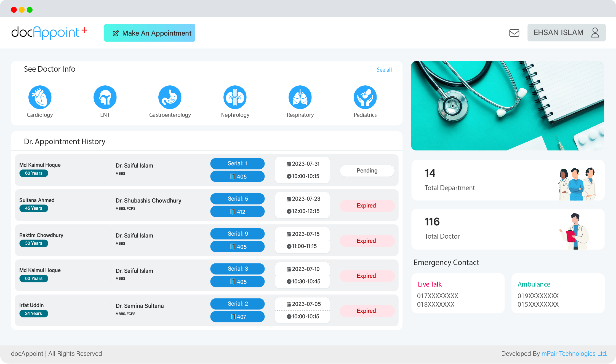Open the Respiratory lungs icon

300,97
